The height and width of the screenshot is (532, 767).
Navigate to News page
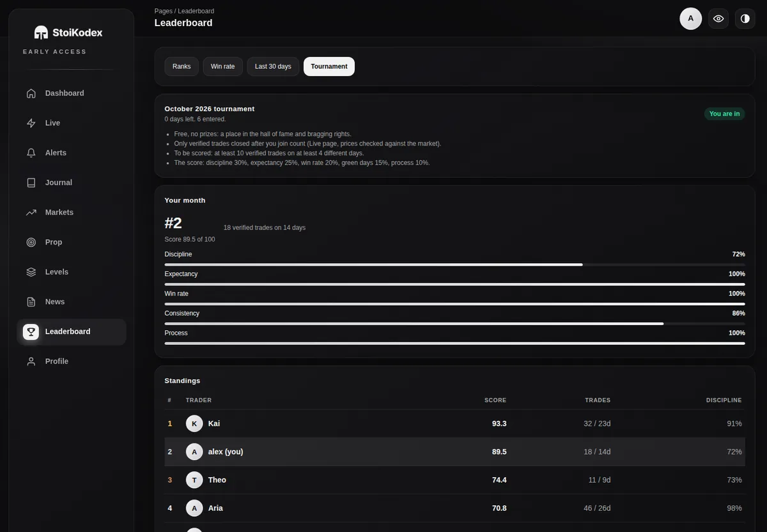tap(72, 302)
